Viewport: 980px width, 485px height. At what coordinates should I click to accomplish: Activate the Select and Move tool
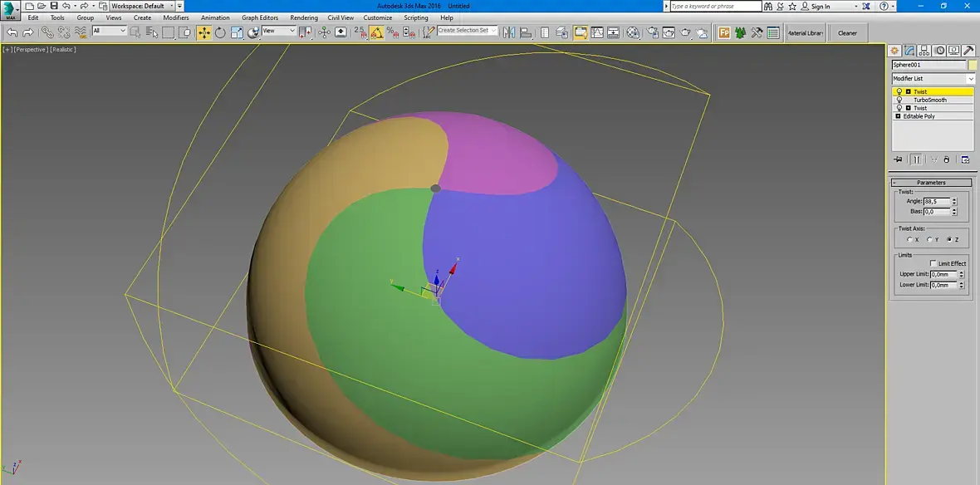[x=204, y=32]
